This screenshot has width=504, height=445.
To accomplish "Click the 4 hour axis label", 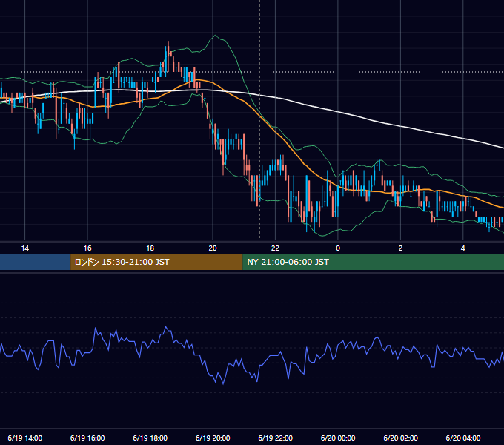I will click(x=462, y=248).
